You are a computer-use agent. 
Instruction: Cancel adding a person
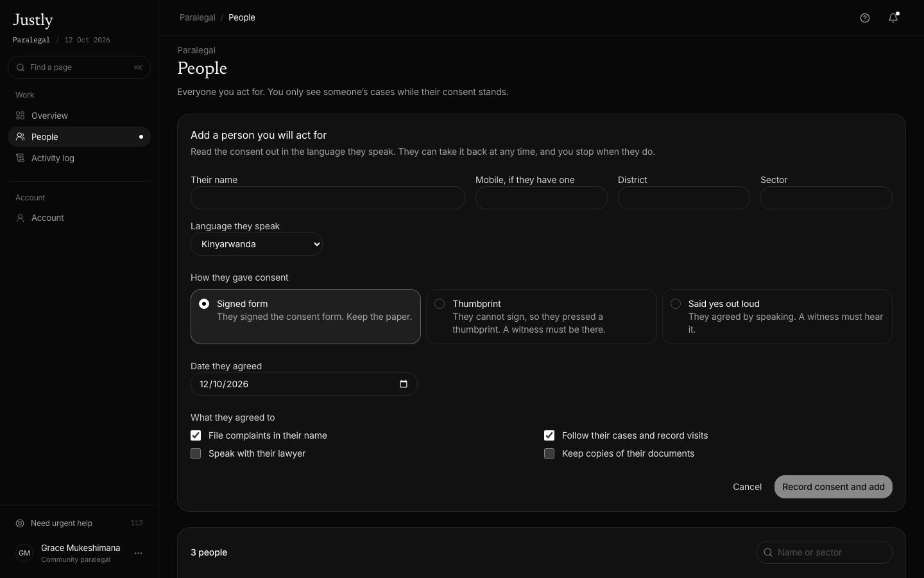tap(748, 487)
